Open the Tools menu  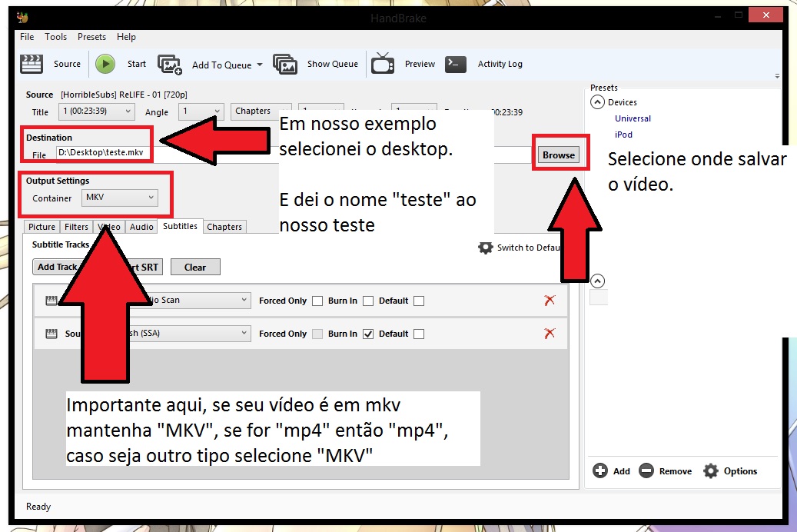pyautogui.click(x=55, y=37)
